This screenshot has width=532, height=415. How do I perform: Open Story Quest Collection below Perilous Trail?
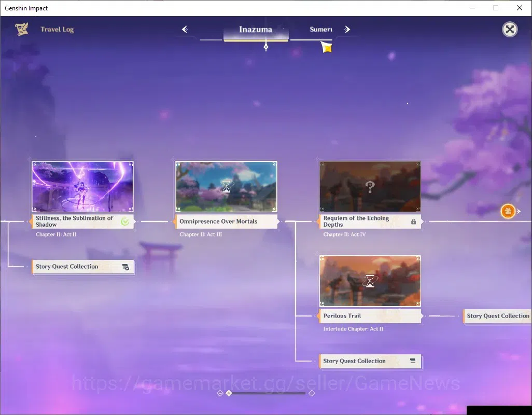pyautogui.click(x=370, y=361)
